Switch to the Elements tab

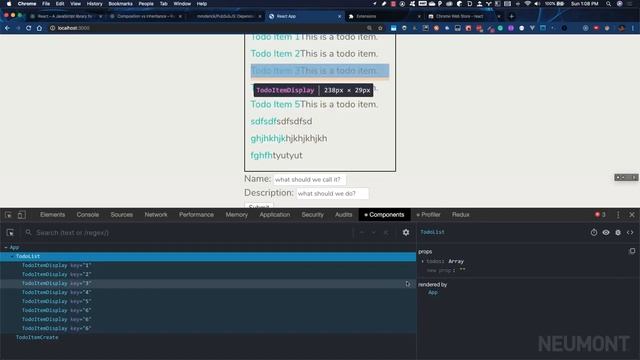click(53, 215)
